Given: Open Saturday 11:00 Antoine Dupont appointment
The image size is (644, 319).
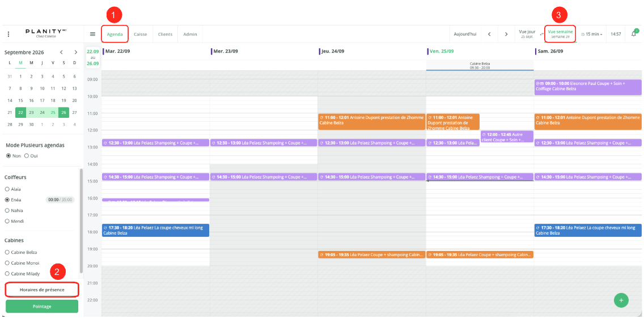Looking at the screenshot, I should [588, 122].
